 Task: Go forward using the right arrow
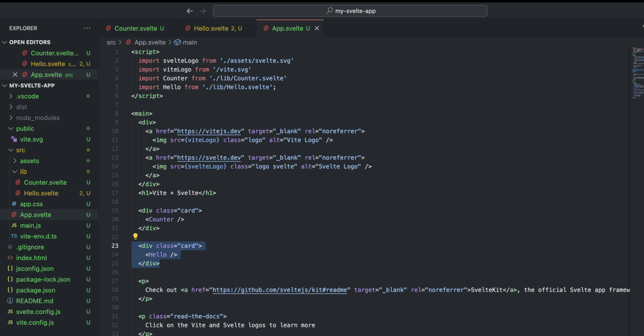202,11
